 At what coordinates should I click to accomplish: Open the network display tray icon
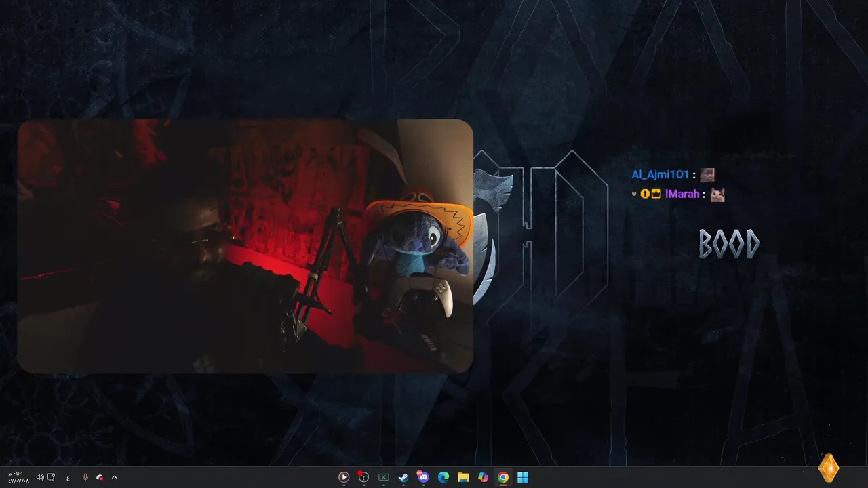click(x=51, y=477)
